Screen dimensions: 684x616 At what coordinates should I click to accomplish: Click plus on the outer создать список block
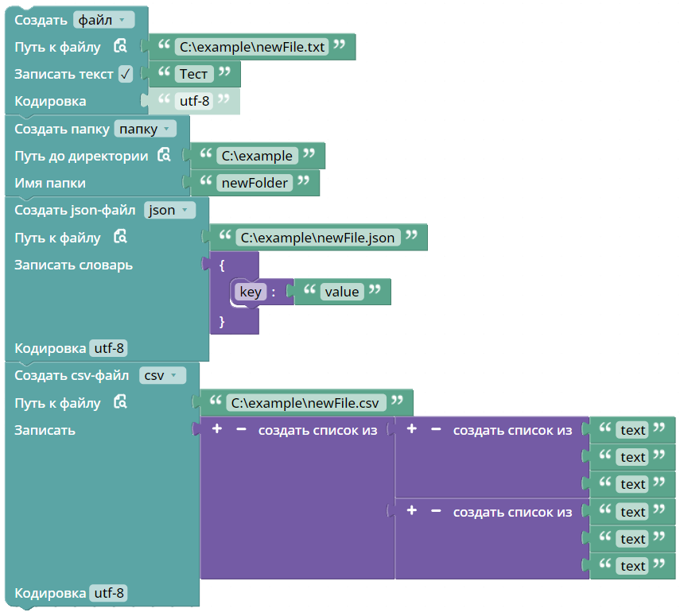217,429
